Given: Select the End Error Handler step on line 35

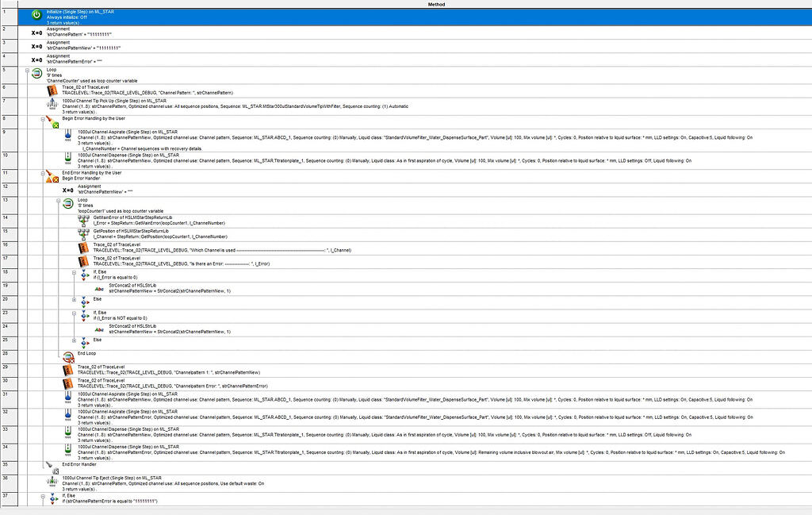Looking at the screenshot, I should (x=79, y=464).
